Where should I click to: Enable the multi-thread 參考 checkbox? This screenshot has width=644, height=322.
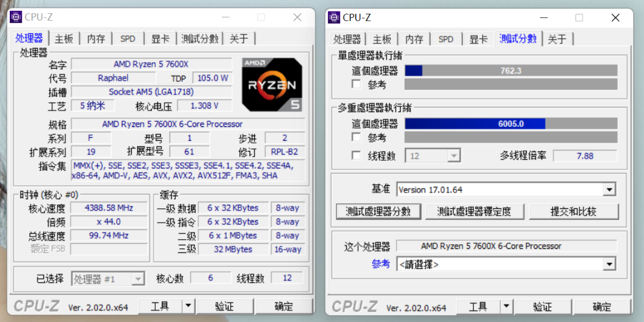tap(357, 137)
